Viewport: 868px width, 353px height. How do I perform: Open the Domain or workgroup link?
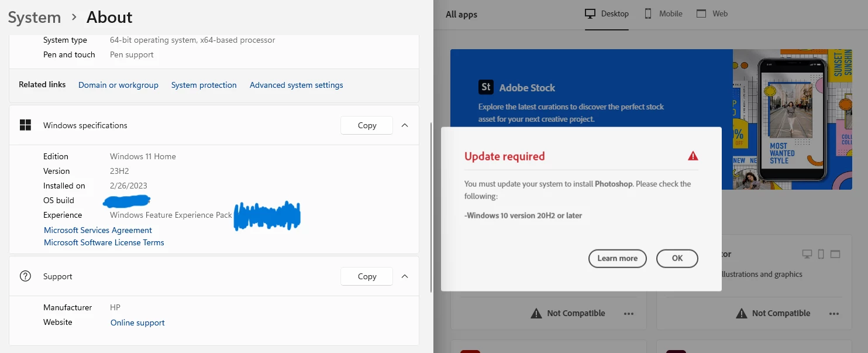pyautogui.click(x=118, y=85)
